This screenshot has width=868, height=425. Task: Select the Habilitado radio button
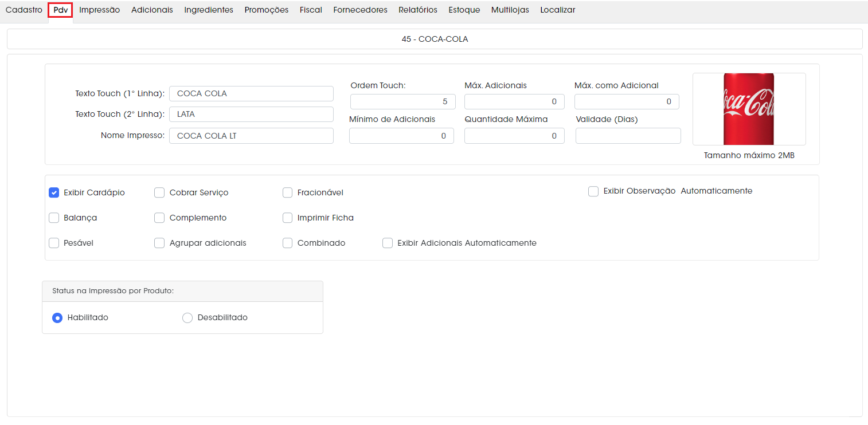tap(57, 317)
